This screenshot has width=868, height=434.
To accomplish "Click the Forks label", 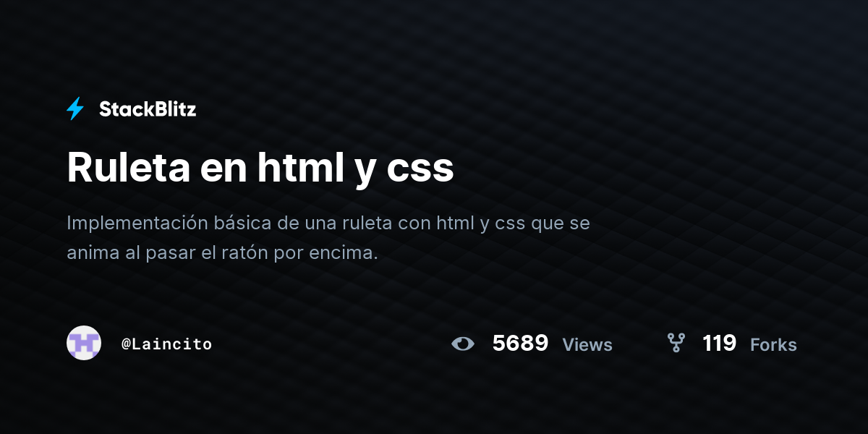I will [x=773, y=345].
